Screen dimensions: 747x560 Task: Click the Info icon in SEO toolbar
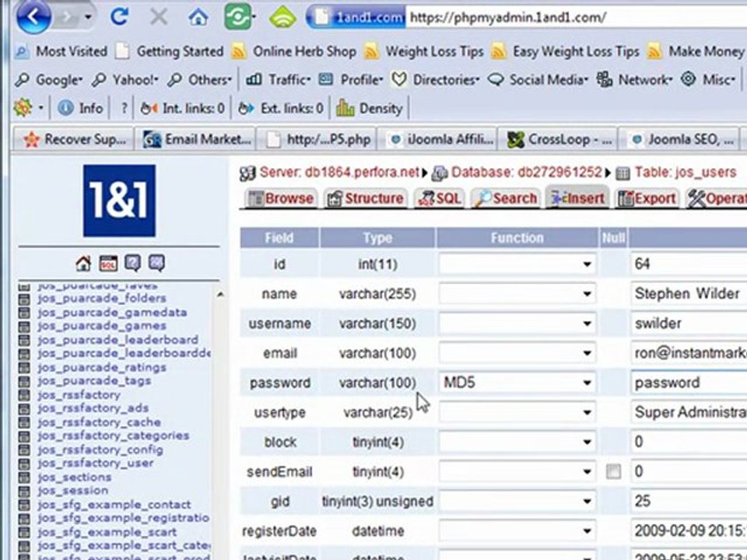pos(65,109)
